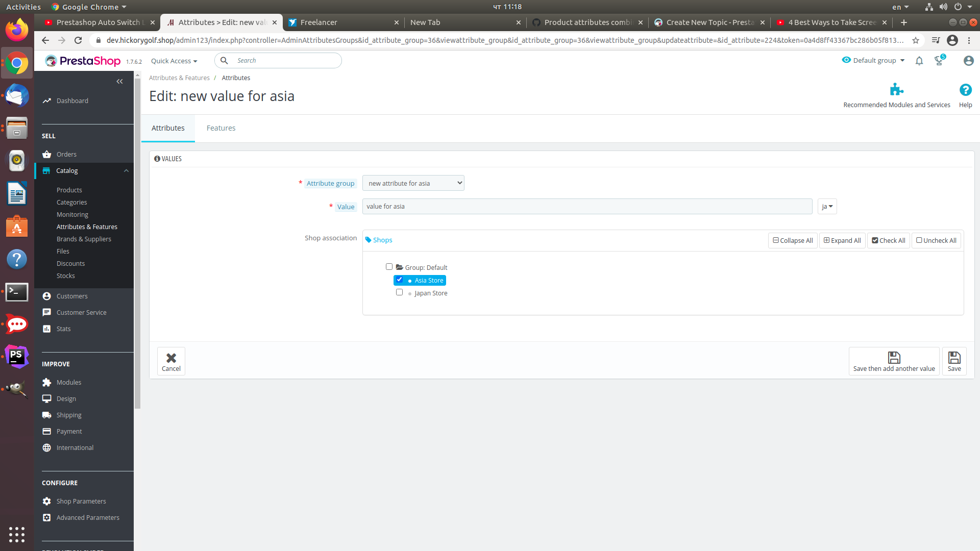Screen dimensions: 980x551
Task: Go back with the browser back arrow
Action: [45, 40]
